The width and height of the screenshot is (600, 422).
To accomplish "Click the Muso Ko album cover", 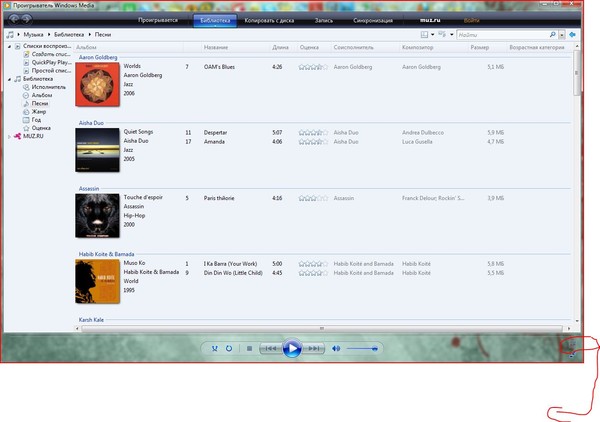I will 97,281.
